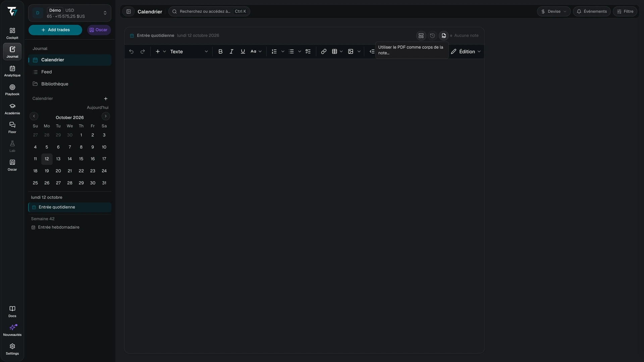Open the note history icon
This screenshot has height=362, width=644.
[432, 36]
